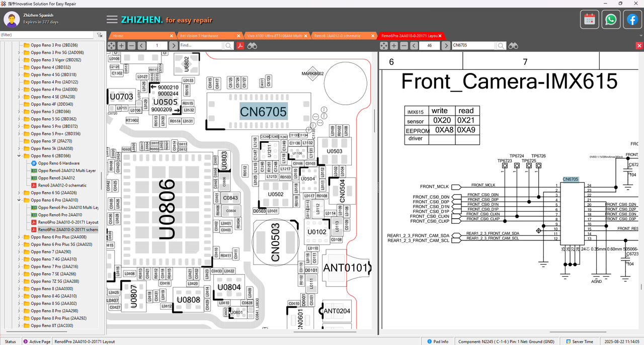This screenshot has width=644, height=345.
Task: Select highlighted connector CN6705 on layout
Action: point(263,111)
